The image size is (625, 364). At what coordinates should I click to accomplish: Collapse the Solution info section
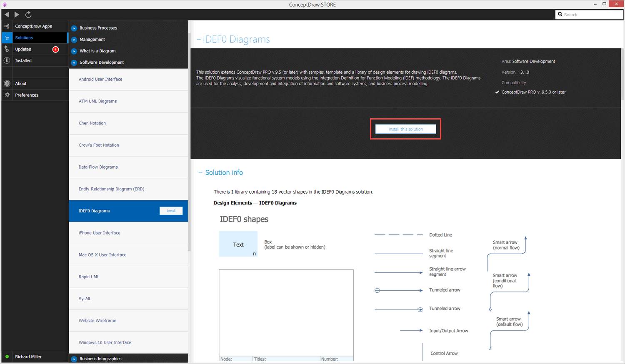click(x=200, y=172)
